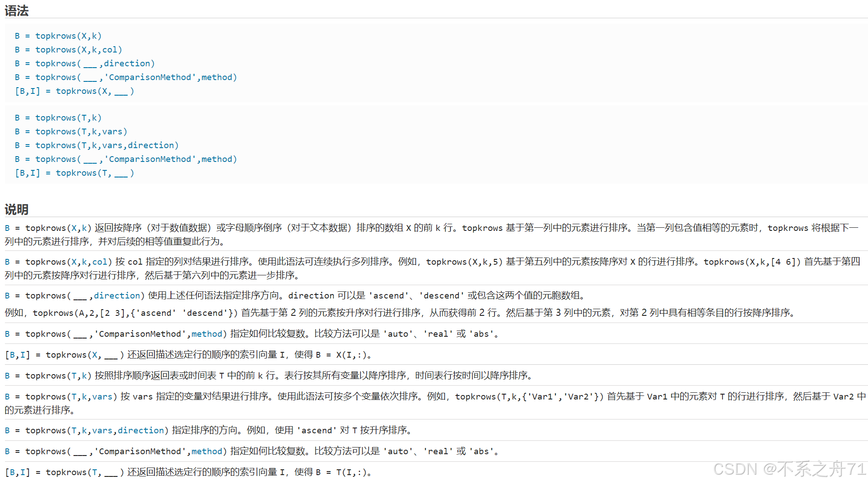
Task: Click the leading blue B link in the first 说明 paragraph
Action: click(7, 228)
